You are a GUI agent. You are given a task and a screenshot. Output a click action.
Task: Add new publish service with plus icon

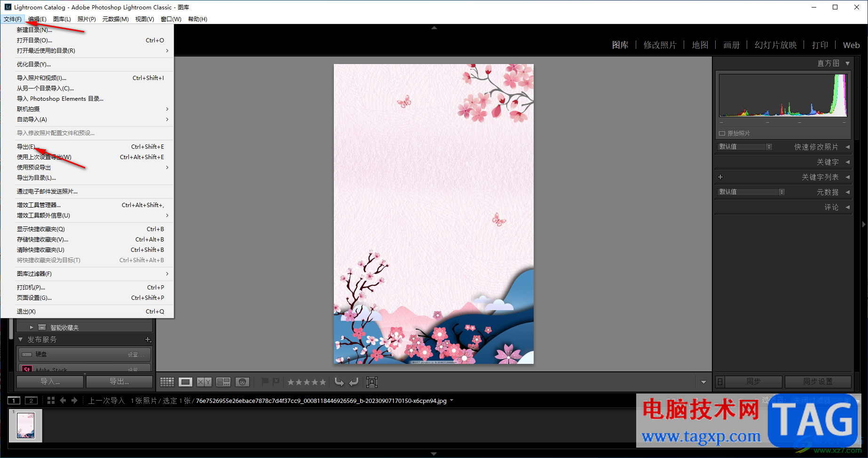point(148,339)
